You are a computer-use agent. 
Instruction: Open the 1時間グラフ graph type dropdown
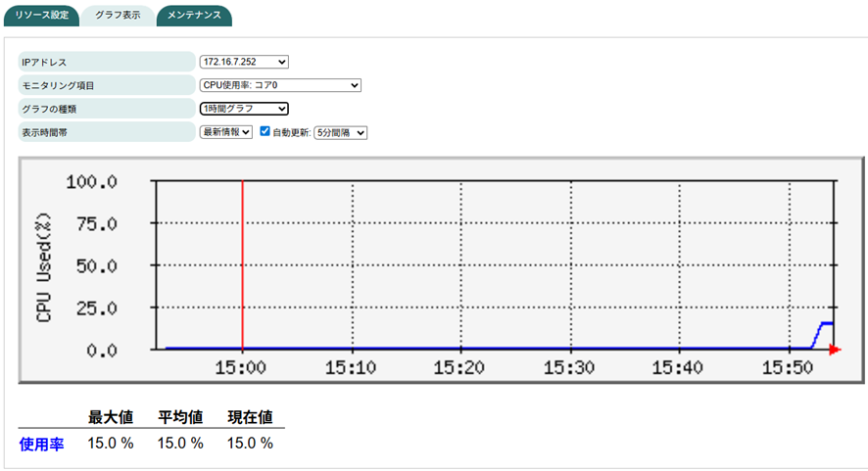click(244, 109)
